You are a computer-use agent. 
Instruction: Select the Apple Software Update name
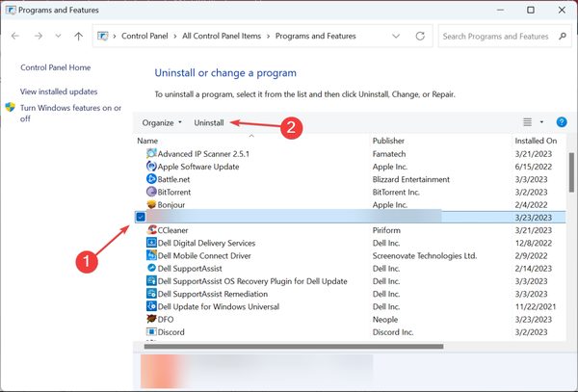198,167
